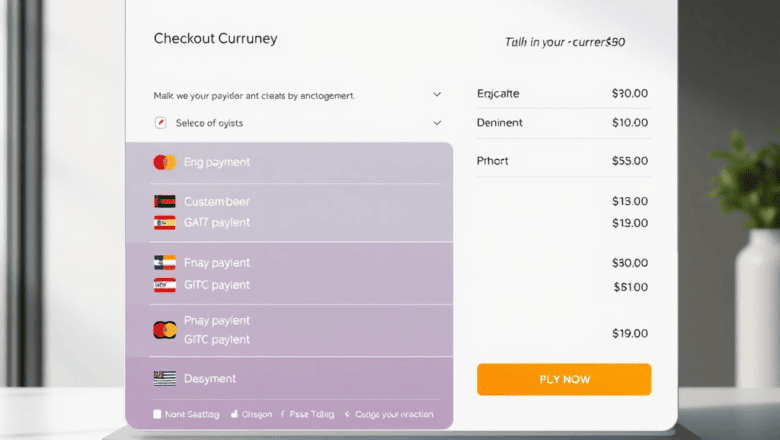Image resolution: width=780 pixels, height=440 pixels.
Task: Open the Pase Tding link
Action: pyautogui.click(x=311, y=414)
